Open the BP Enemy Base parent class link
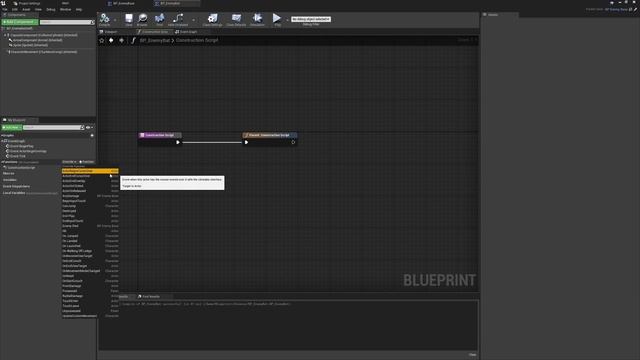The height and width of the screenshot is (360, 640). (x=616, y=9)
